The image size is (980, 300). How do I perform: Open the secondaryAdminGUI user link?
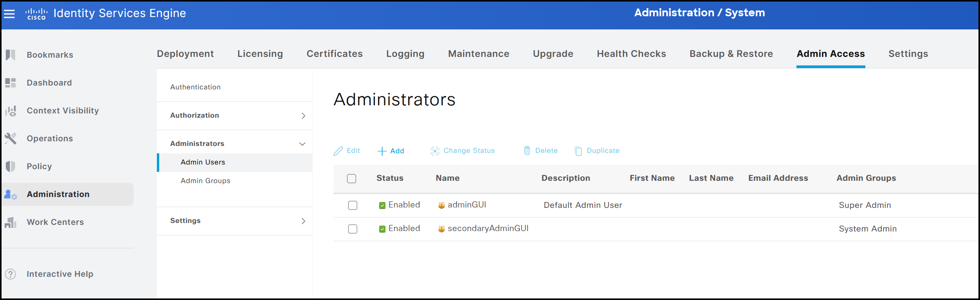click(488, 228)
